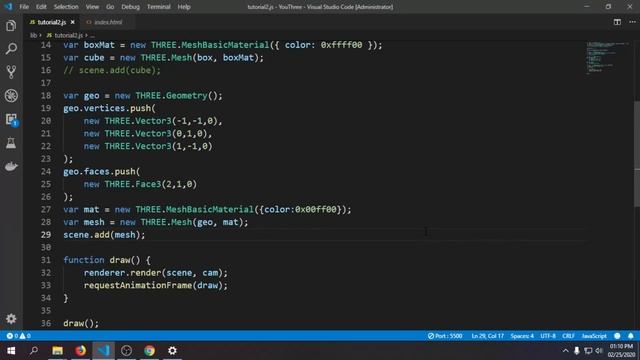Open Firefox from taskbar
Screen dimensions: 640x360
(x=80, y=351)
